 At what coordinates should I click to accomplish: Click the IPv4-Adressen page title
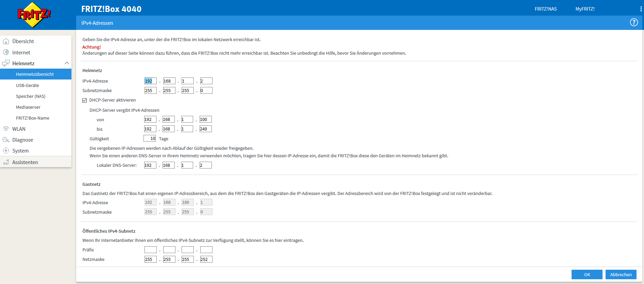97,23
